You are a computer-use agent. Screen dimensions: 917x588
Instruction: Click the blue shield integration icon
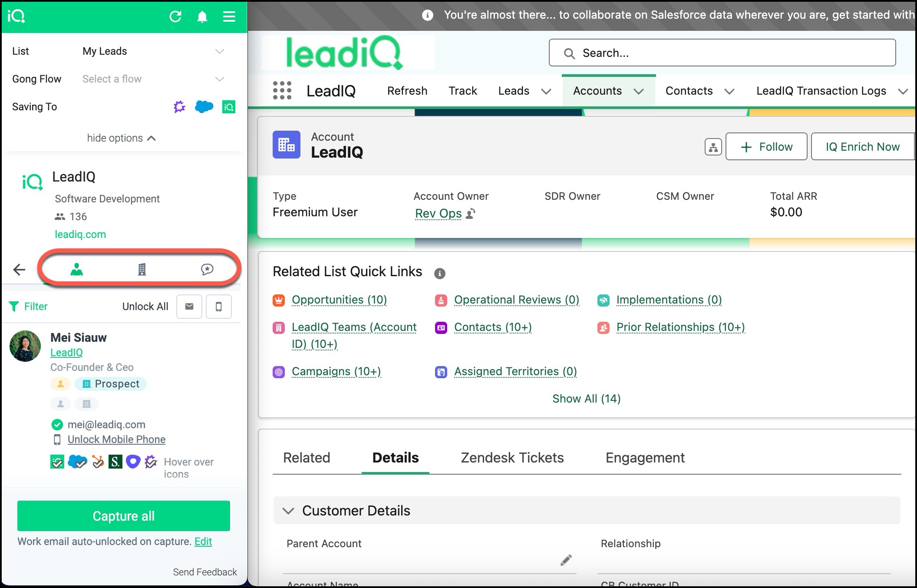133,462
